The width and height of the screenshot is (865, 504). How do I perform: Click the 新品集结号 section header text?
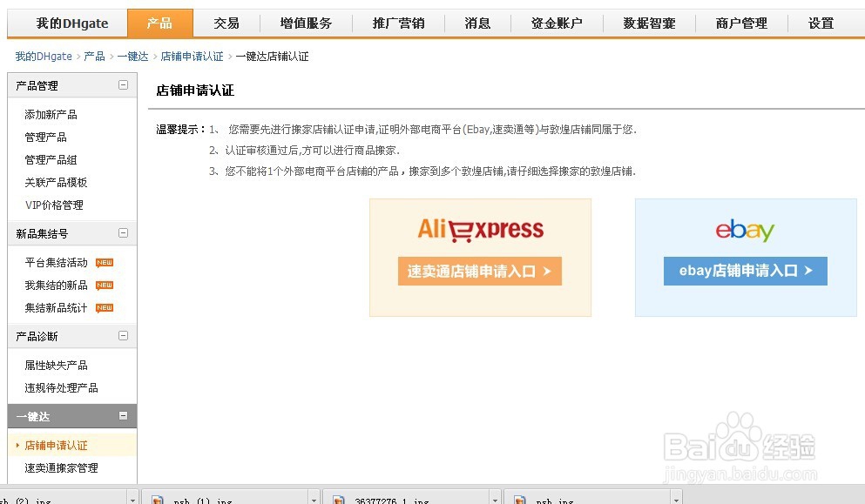42,234
